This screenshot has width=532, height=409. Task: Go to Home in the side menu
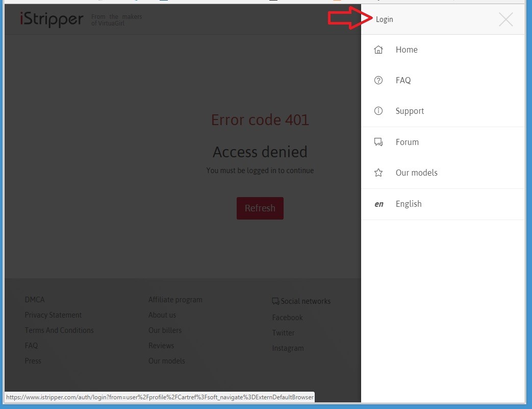click(407, 50)
